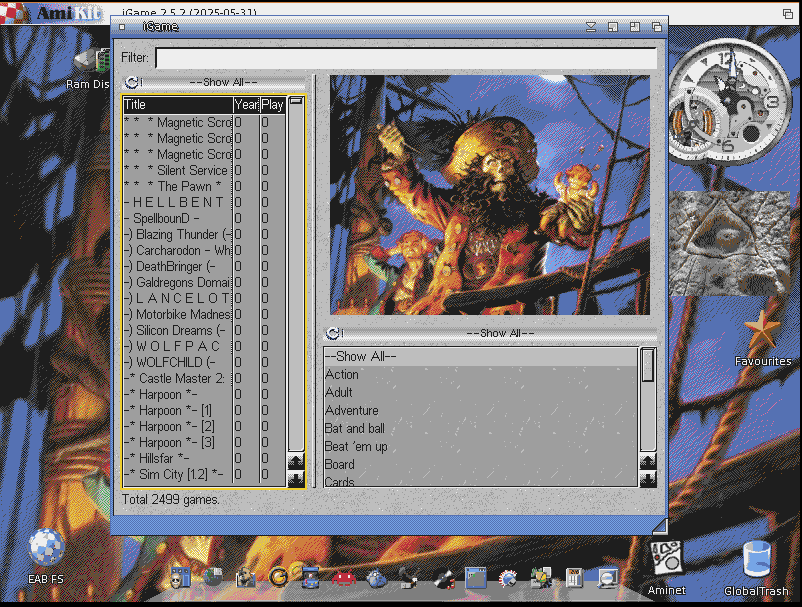Select the Blazing Thunder game row

(x=205, y=234)
